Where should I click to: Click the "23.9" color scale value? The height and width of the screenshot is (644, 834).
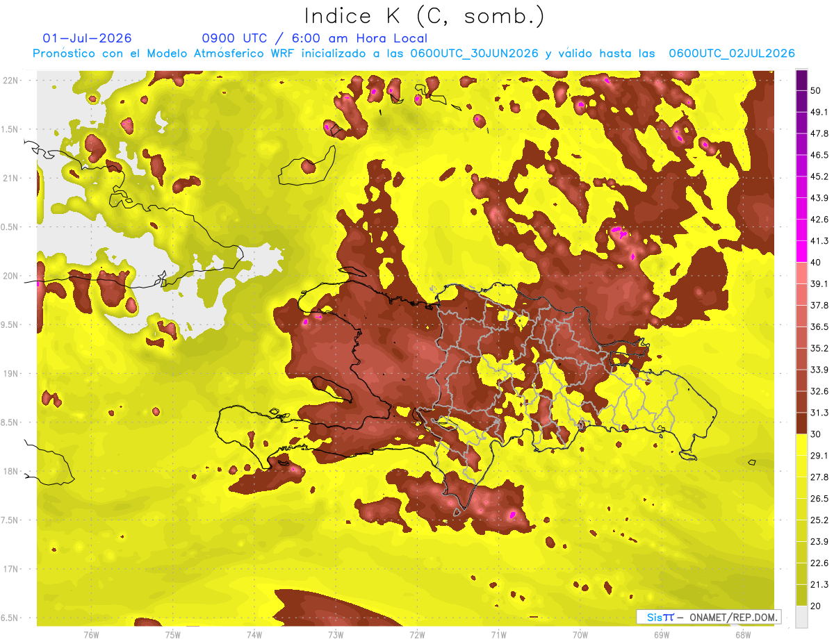coord(819,542)
